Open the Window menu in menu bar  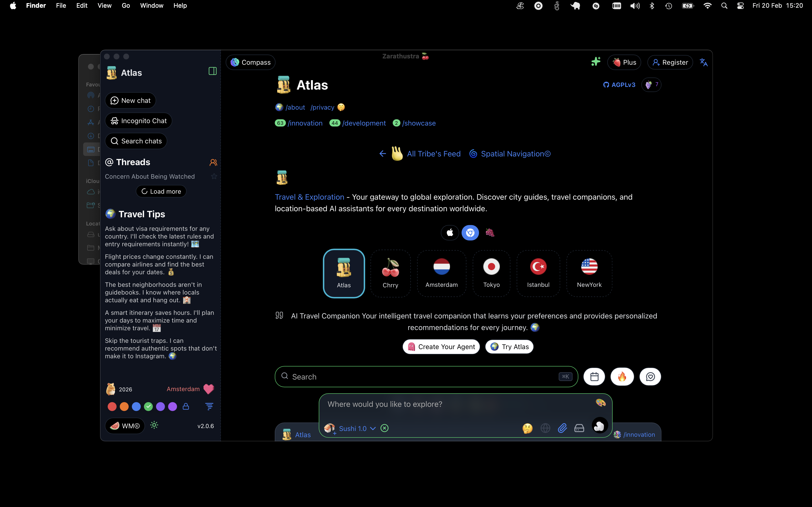[151, 6]
